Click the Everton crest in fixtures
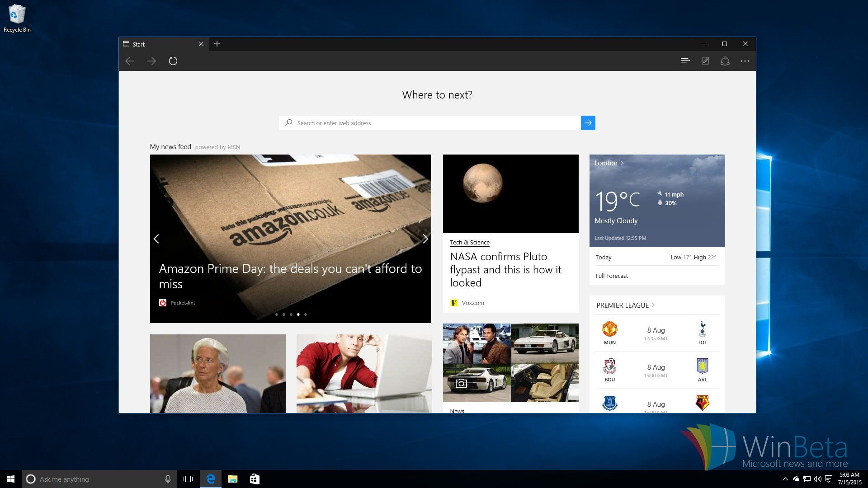 point(610,403)
